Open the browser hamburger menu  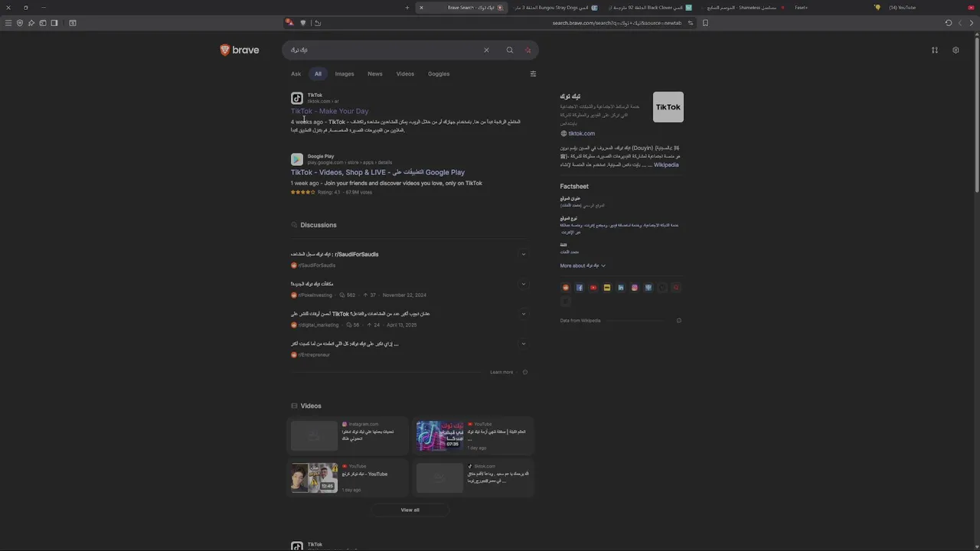[x=8, y=23]
